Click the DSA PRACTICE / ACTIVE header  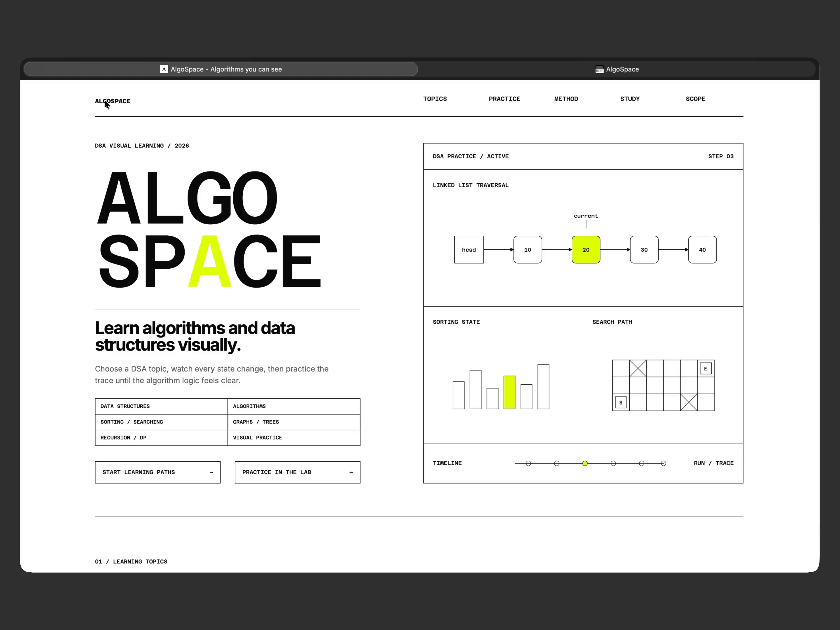(470, 156)
